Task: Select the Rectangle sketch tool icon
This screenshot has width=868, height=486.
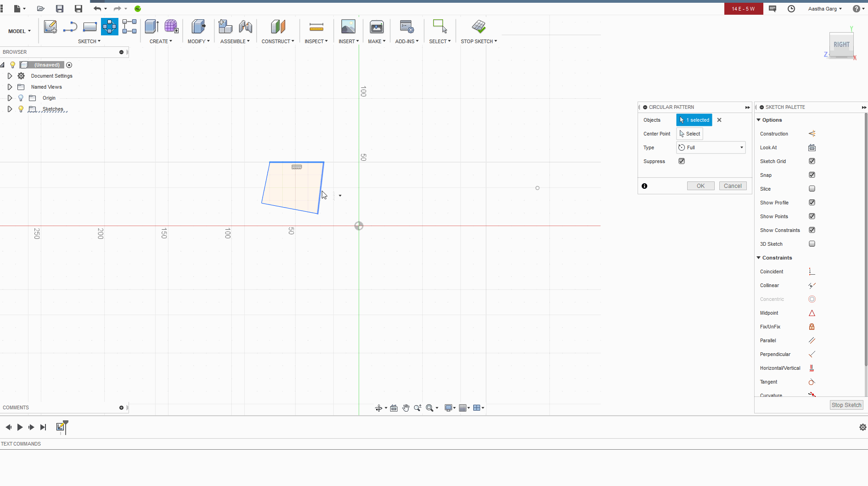Action: click(90, 27)
